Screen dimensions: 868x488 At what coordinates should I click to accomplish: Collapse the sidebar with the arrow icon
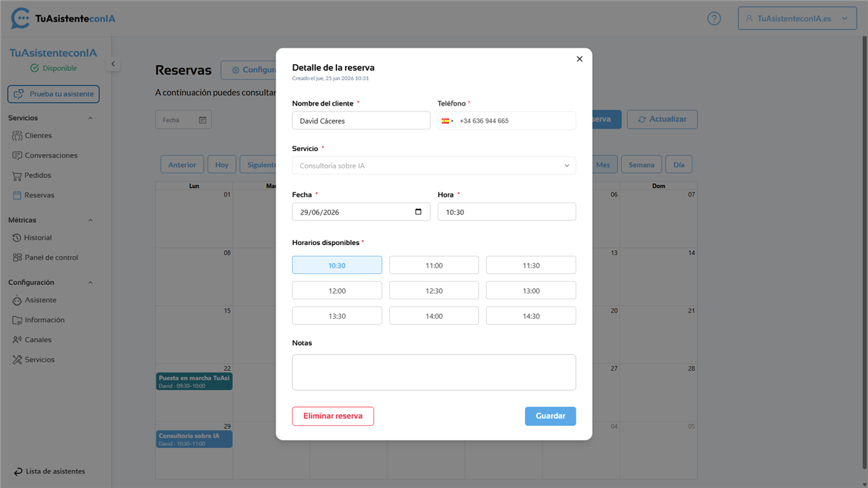[113, 64]
